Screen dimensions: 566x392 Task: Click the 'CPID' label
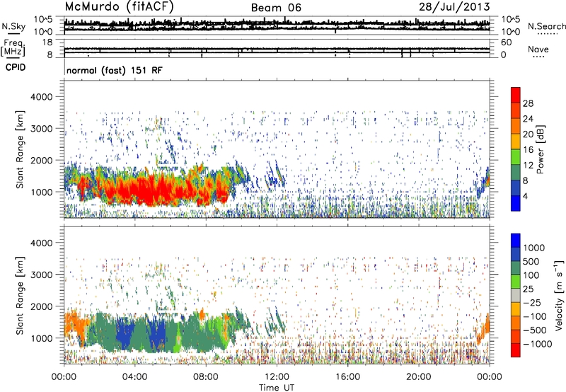pos(16,67)
